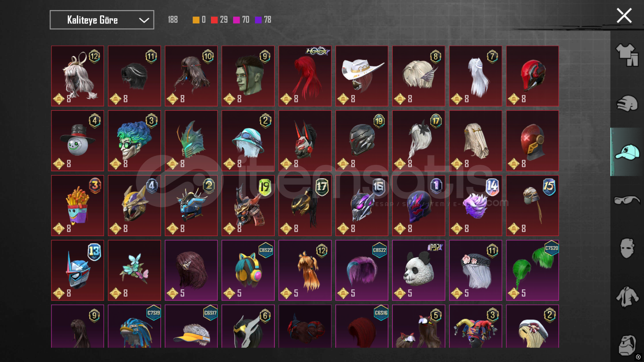Filter by the pink quality swatch
Image resolution: width=644 pixels, height=362 pixels.
pos(236,20)
